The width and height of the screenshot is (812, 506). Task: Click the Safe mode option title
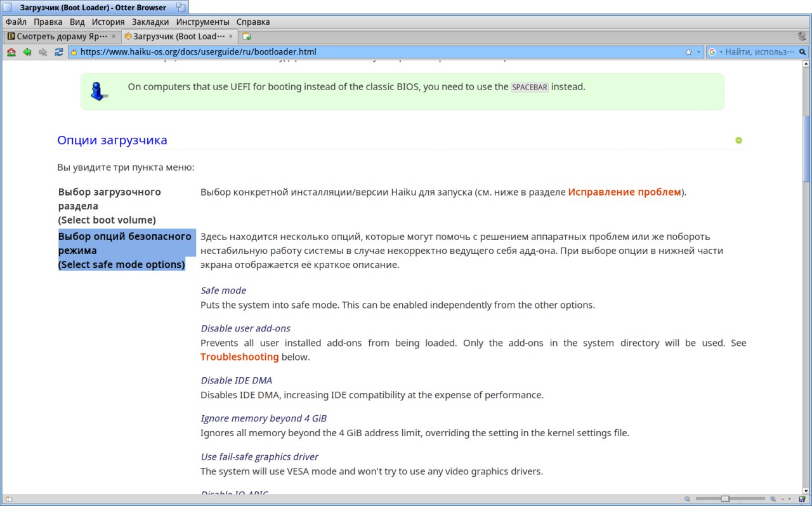(223, 291)
